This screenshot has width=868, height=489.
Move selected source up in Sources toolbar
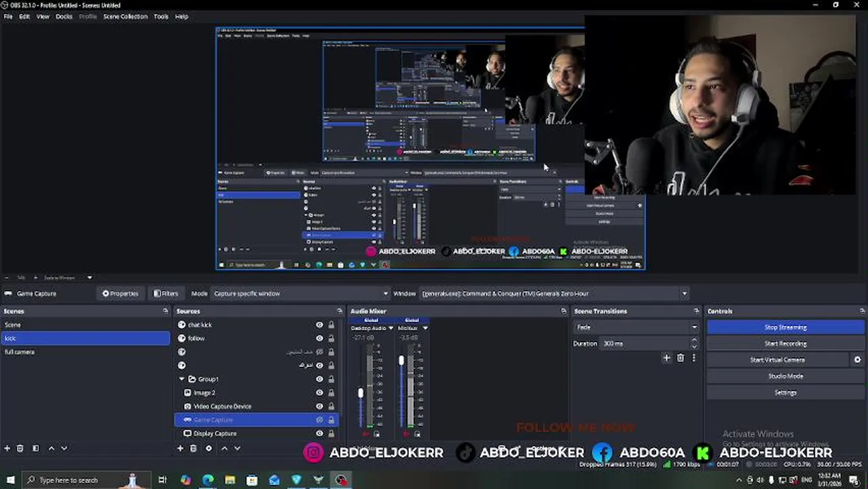coord(224,448)
